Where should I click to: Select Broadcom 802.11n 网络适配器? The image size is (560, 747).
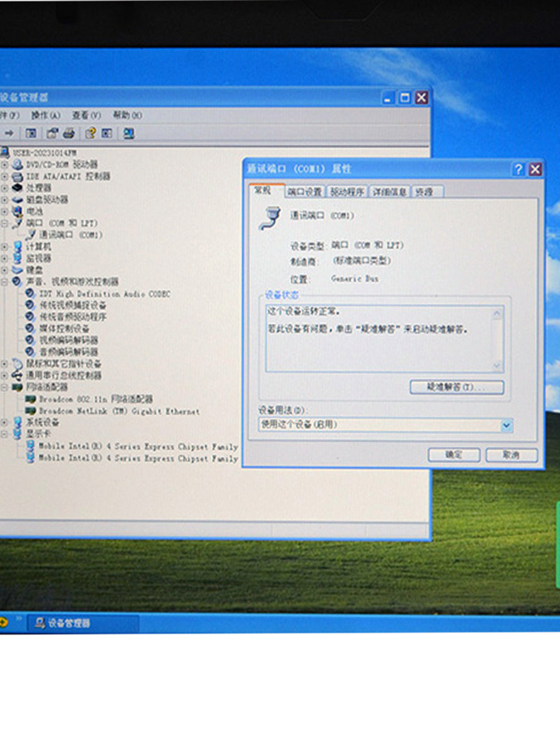96,399
